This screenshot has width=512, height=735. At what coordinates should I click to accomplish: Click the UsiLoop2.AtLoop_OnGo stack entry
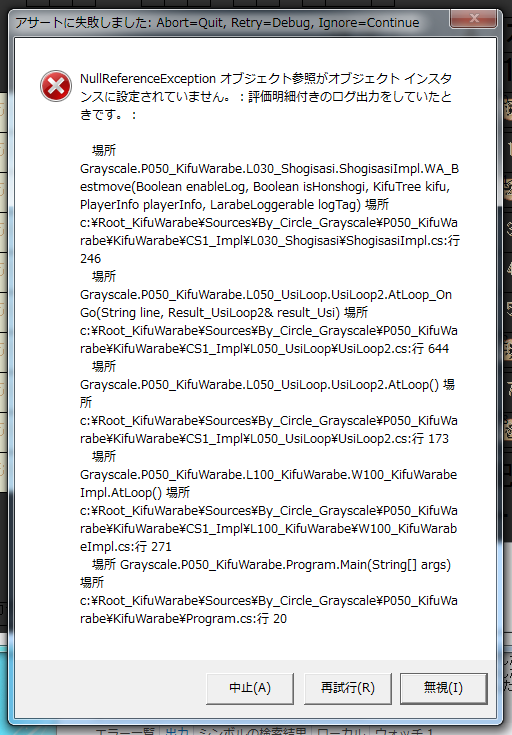[x=266, y=303]
